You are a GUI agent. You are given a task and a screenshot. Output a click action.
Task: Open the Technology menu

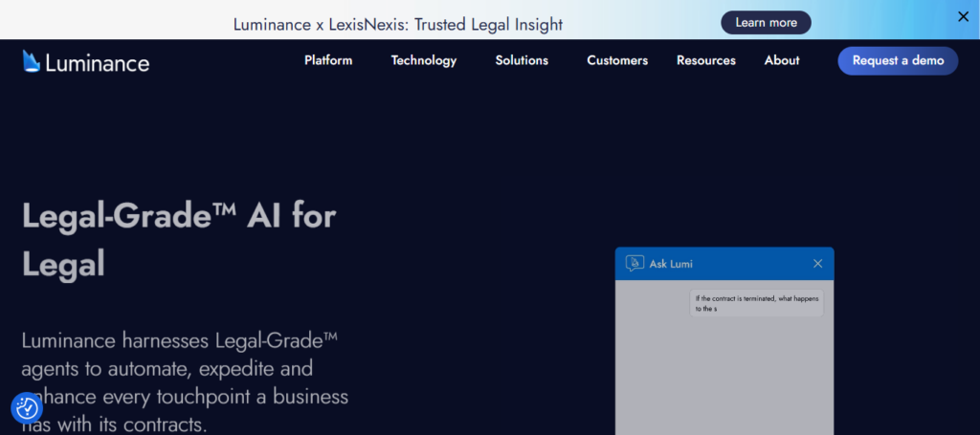pos(424,60)
